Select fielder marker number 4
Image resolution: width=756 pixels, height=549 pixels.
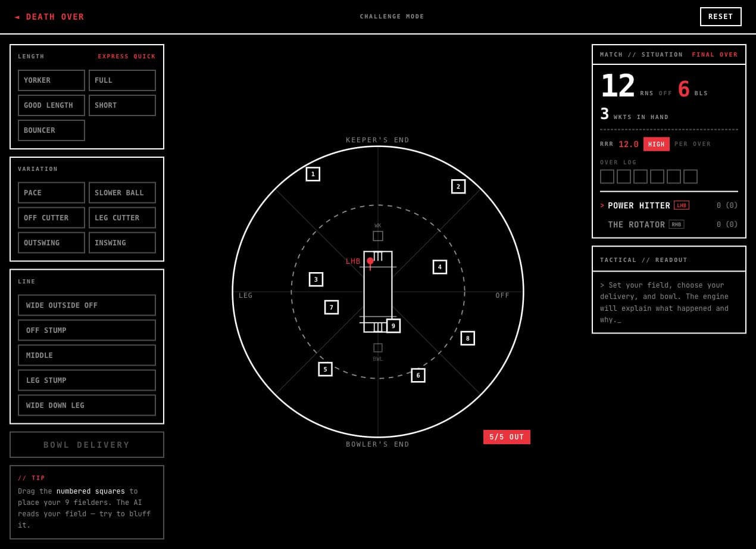click(440, 267)
